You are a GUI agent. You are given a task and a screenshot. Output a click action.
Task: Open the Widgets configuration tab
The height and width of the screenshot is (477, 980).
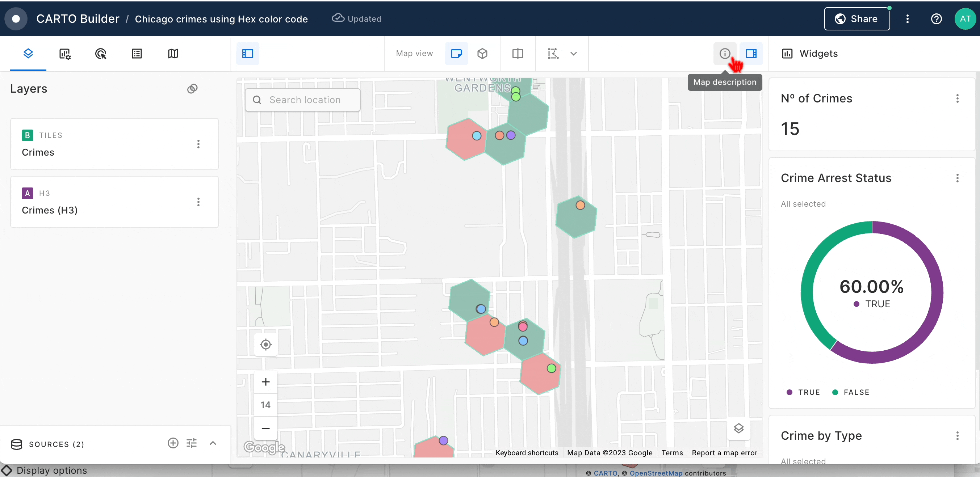(65, 54)
